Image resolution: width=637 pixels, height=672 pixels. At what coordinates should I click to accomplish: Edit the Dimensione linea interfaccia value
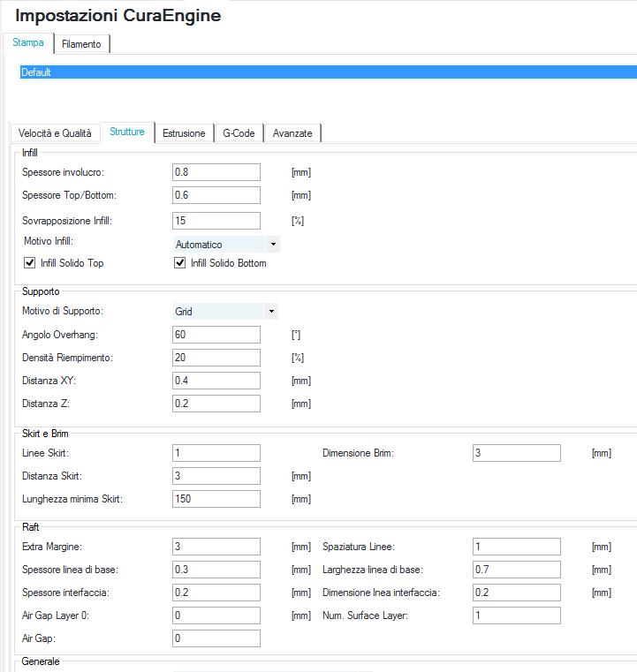(x=517, y=593)
